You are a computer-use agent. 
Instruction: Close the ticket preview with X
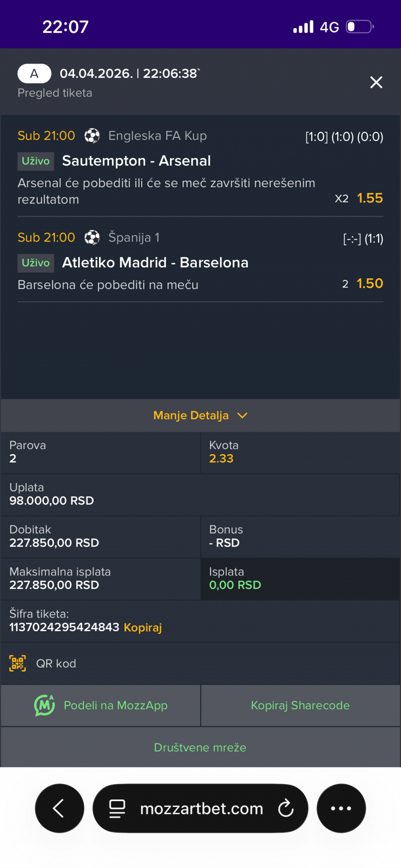(376, 82)
